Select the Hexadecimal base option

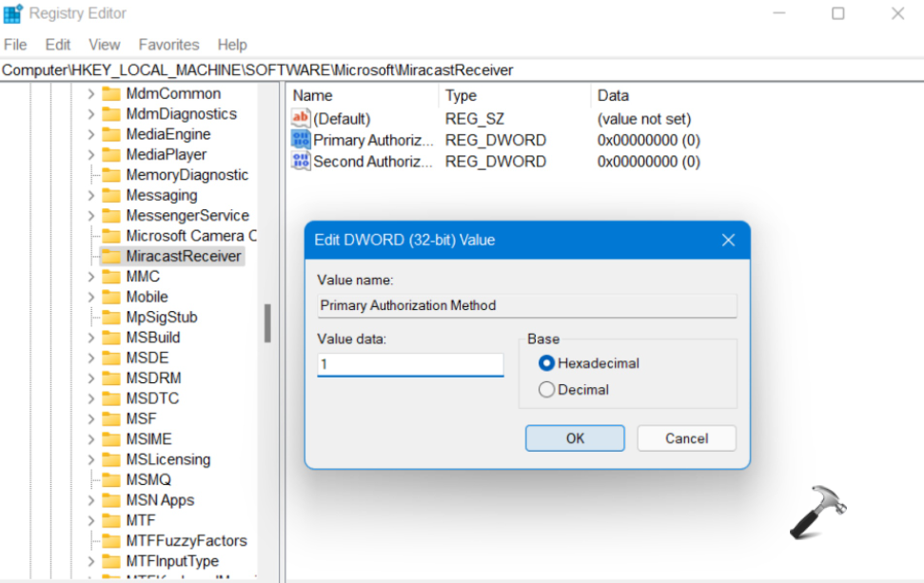pos(546,363)
